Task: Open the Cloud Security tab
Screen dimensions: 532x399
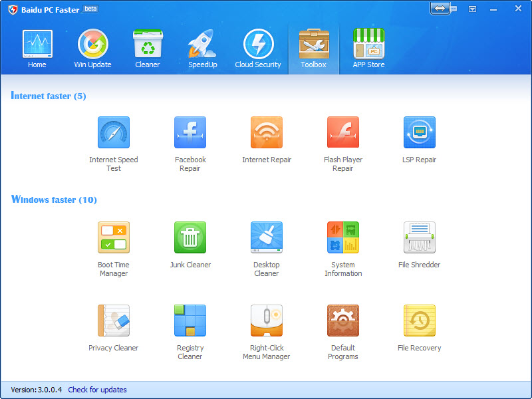Action: click(258, 49)
